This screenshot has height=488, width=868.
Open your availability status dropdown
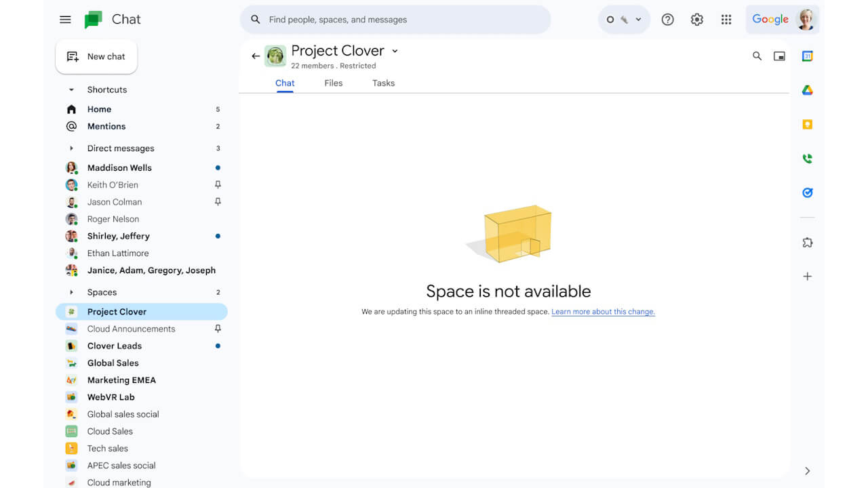pos(623,20)
